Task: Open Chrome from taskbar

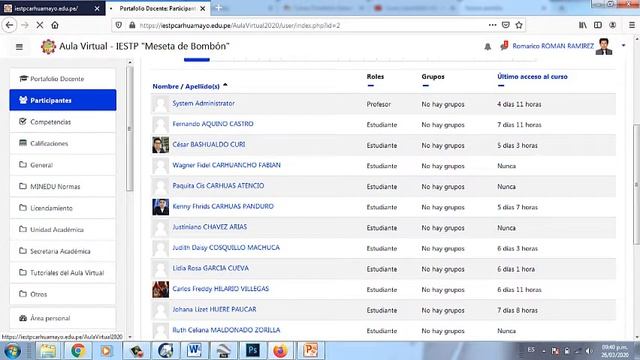Action: pyautogui.click(x=78, y=351)
